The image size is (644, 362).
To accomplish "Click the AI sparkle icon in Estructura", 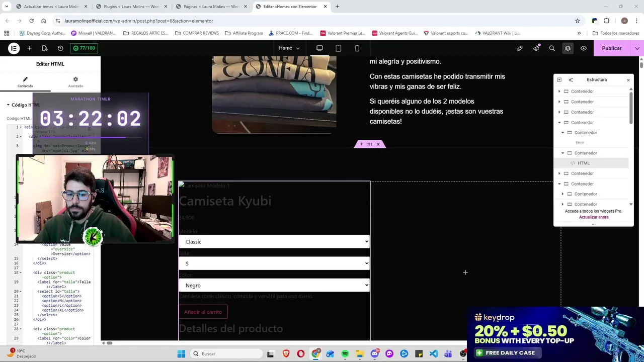I will 571,80.
